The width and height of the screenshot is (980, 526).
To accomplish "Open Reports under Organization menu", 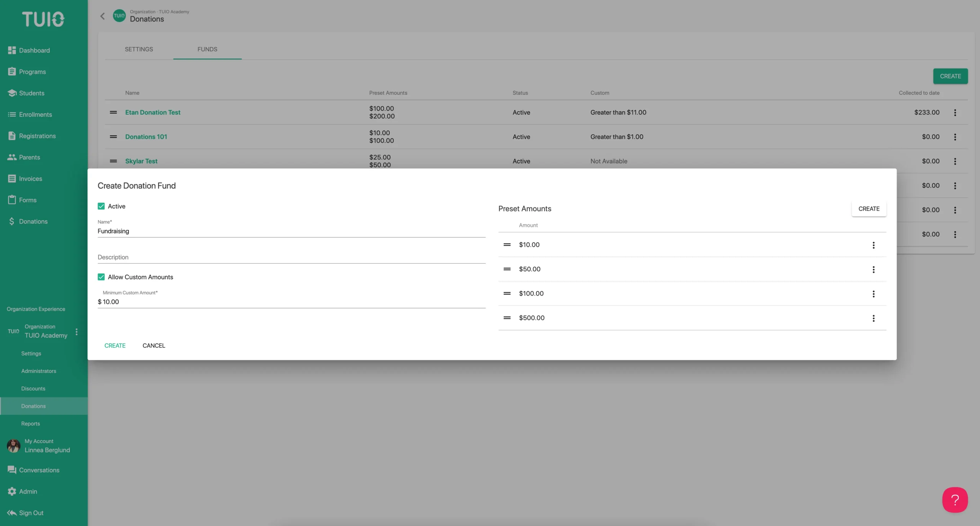I will 31,423.
